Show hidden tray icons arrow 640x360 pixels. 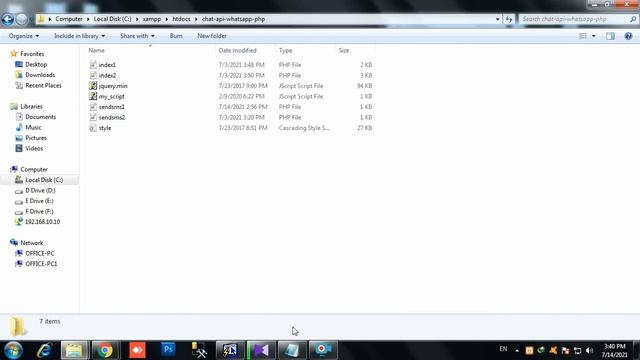[x=517, y=350]
